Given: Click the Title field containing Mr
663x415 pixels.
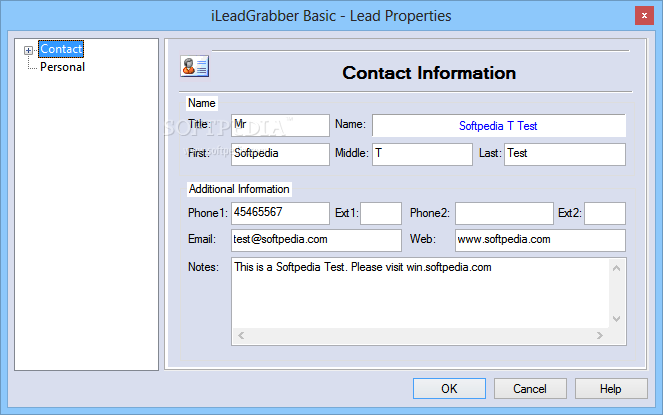Looking at the screenshot, I should [x=280, y=125].
